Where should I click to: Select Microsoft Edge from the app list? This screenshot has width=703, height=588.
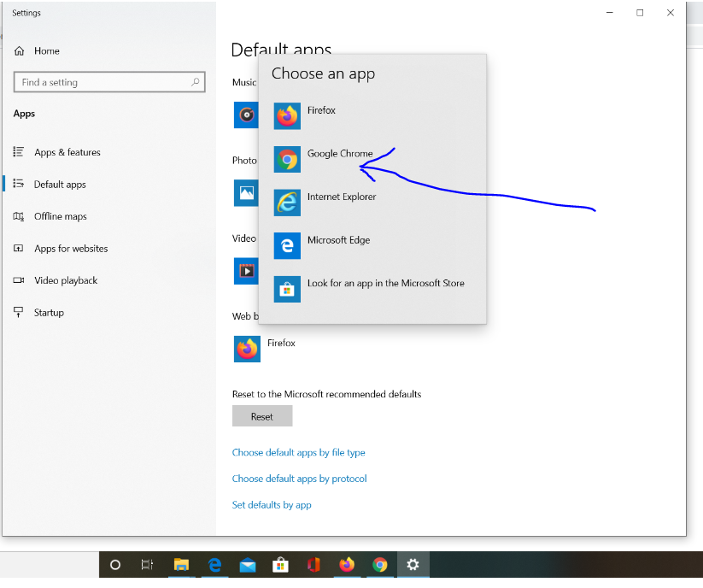(338, 240)
